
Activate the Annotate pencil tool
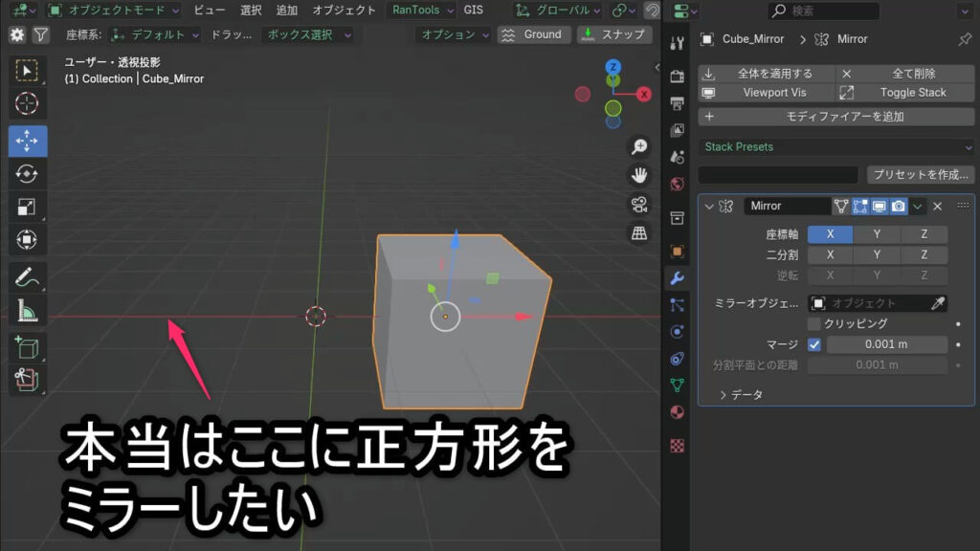28,277
